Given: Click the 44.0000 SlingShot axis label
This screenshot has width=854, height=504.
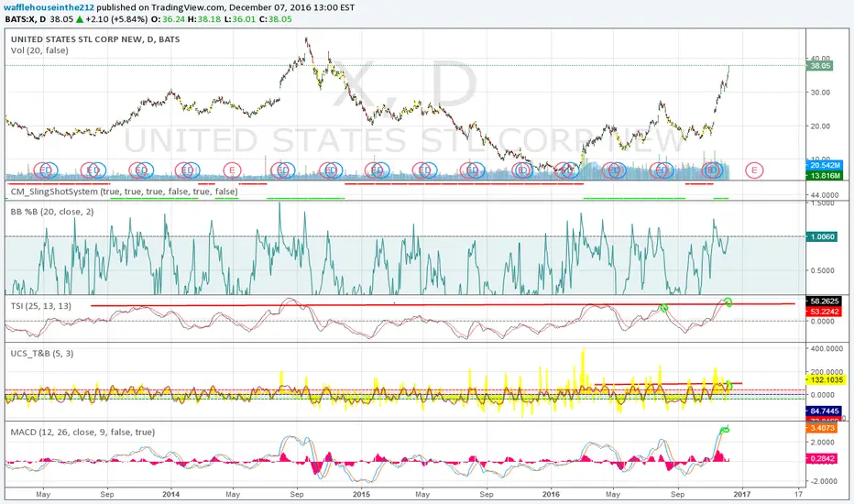Looking at the screenshot, I should tap(824, 194).
